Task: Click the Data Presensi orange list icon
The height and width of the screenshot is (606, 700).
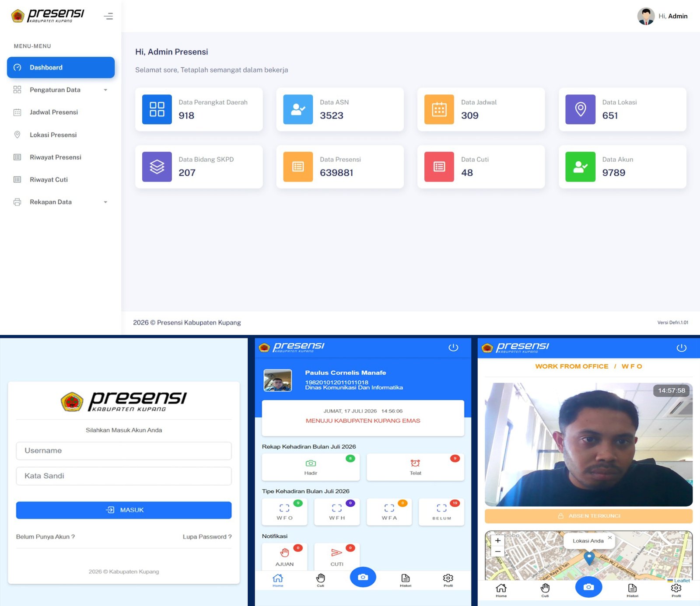Action: pos(298,167)
